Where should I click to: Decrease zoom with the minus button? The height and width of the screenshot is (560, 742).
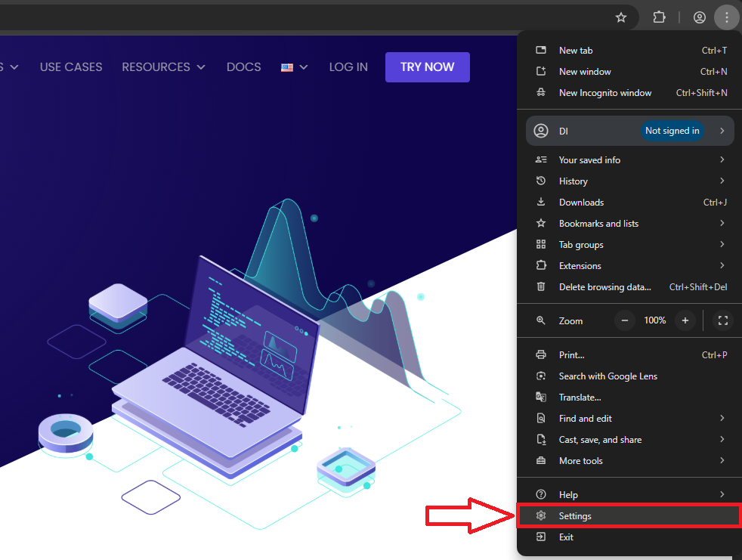pyautogui.click(x=625, y=320)
